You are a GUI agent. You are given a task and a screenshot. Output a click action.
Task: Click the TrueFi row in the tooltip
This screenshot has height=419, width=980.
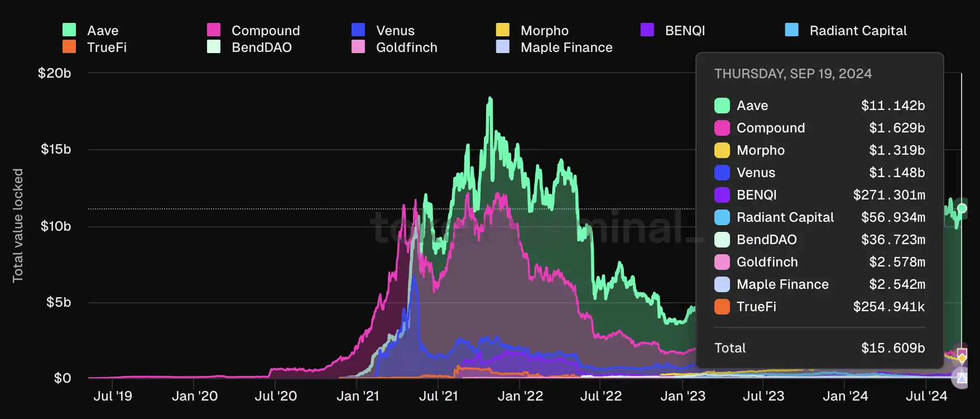(819, 307)
